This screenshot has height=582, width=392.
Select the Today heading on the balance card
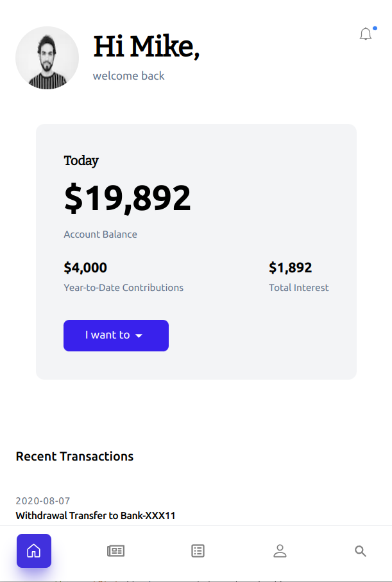(81, 161)
